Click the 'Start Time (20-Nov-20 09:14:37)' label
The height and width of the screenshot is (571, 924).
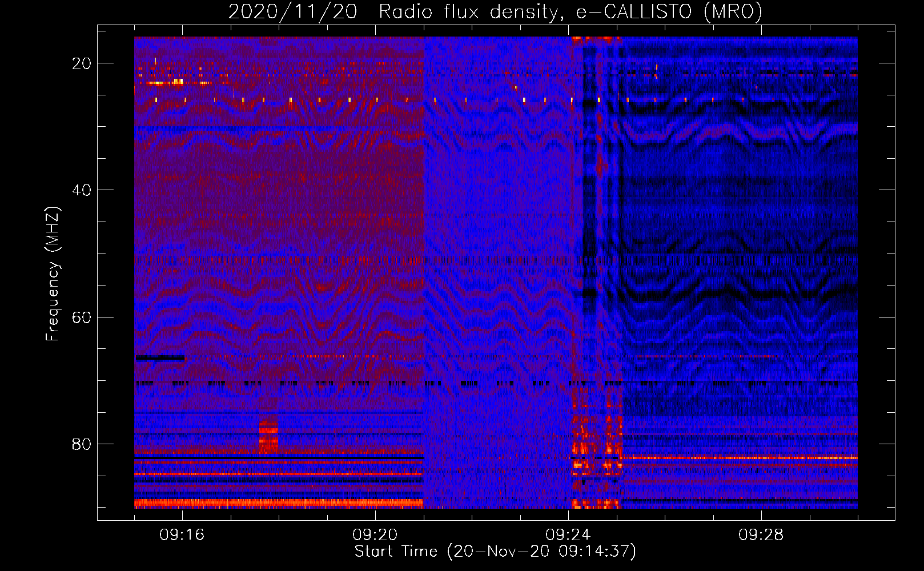pyautogui.click(x=495, y=552)
